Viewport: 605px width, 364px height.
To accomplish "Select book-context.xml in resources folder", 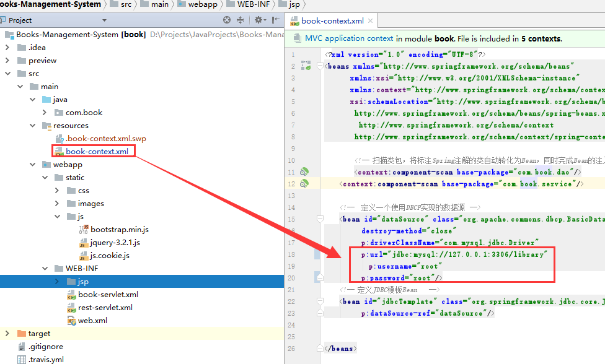I will tap(97, 152).
